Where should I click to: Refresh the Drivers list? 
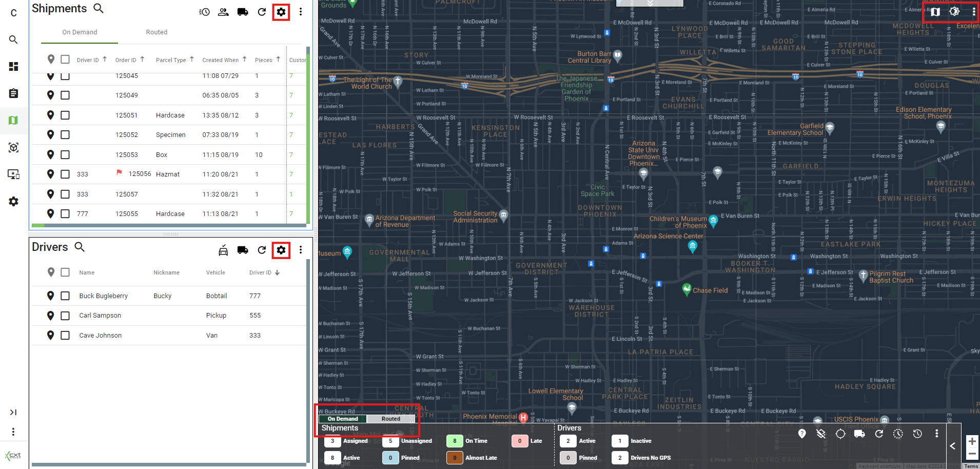pyautogui.click(x=262, y=250)
